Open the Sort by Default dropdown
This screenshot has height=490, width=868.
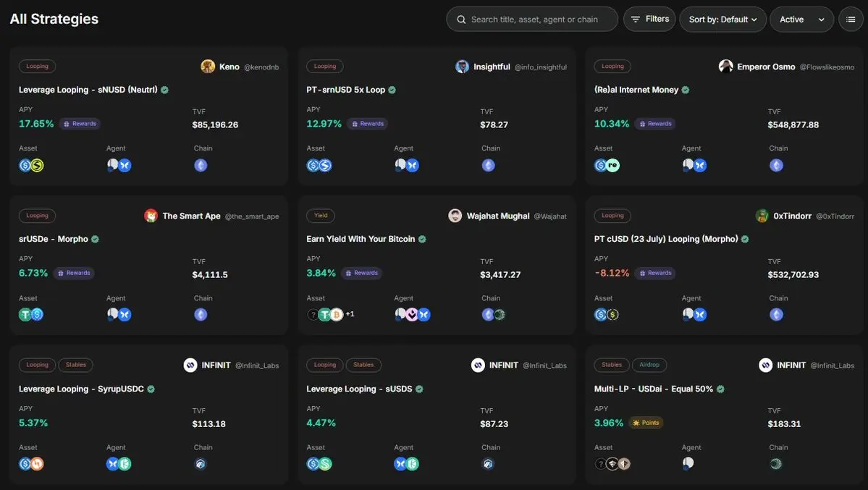[722, 20]
